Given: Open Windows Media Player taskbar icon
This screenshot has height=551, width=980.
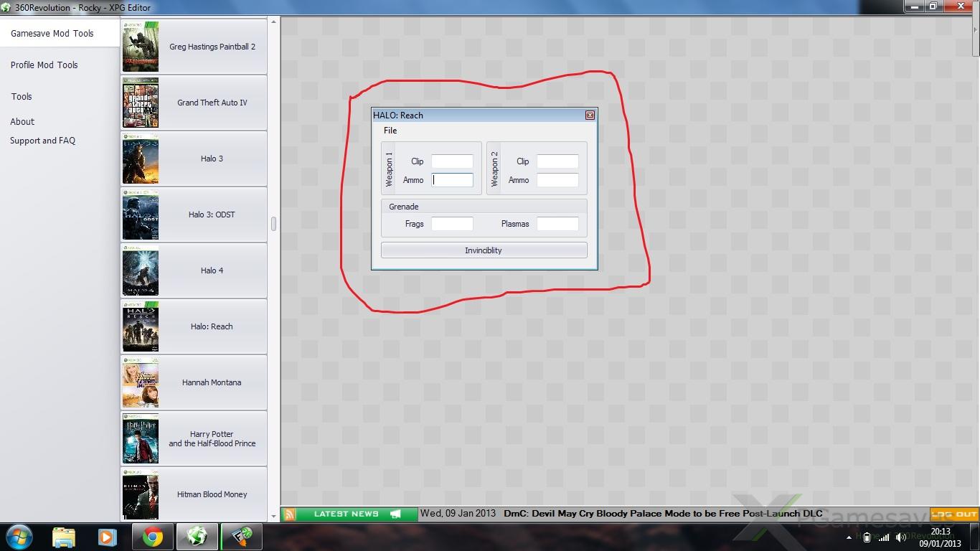Looking at the screenshot, I should pyautogui.click(x=108, y=537).
